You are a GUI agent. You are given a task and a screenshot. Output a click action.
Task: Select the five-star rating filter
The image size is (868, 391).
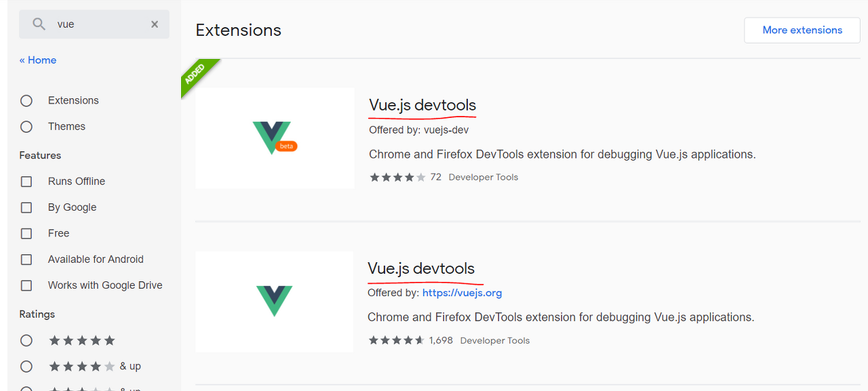tap(26, 340)
